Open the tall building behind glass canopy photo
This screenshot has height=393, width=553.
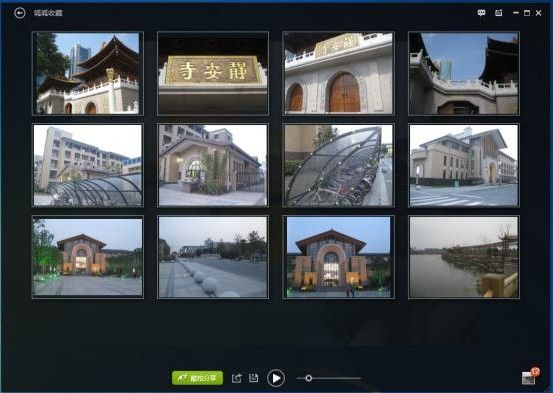(88, 165)
